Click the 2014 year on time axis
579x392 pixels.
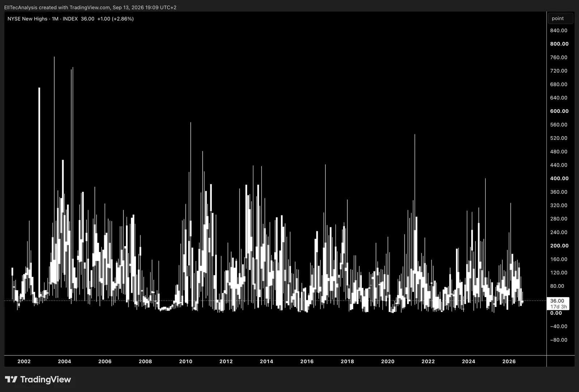pyautogui.click(x=267, y=361)
